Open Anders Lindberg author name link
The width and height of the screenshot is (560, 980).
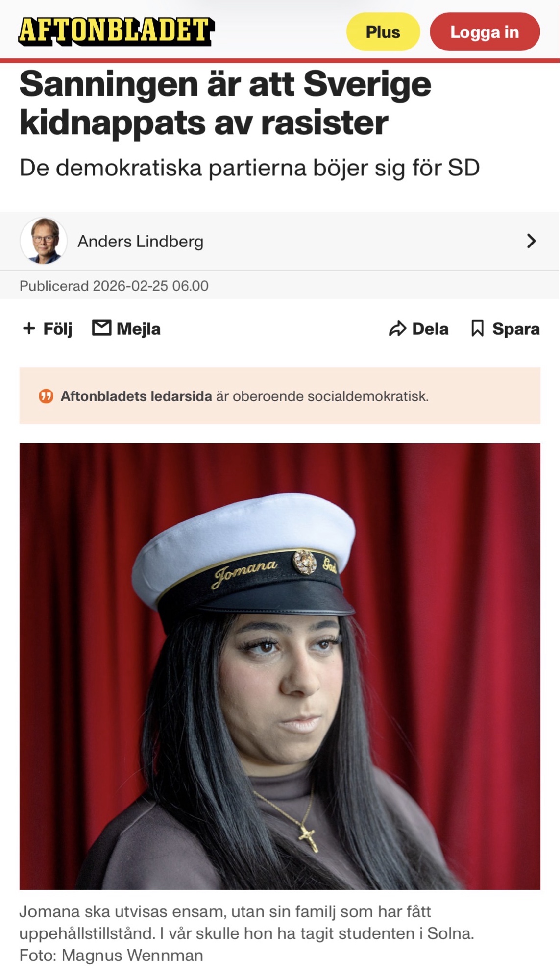pos(140,241)
